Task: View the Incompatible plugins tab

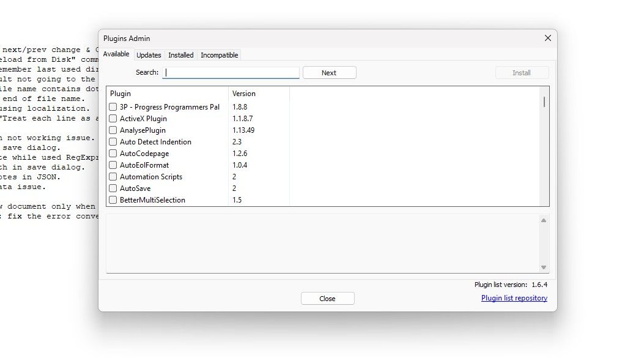Action: pyautogui.click(x=219, y=55)
